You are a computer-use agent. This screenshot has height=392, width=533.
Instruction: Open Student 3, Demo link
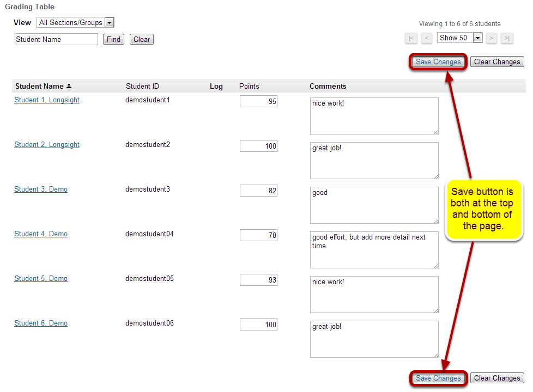pos(41,189)
